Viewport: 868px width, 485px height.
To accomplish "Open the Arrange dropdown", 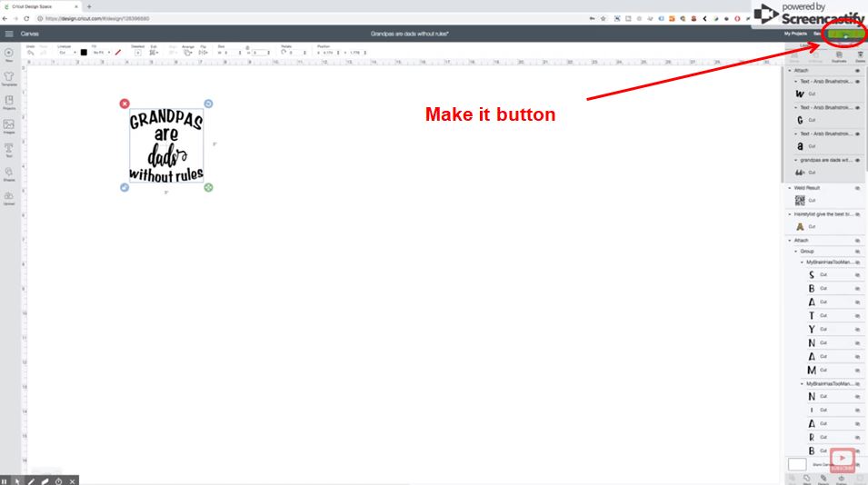I will [x=188, y=53].
